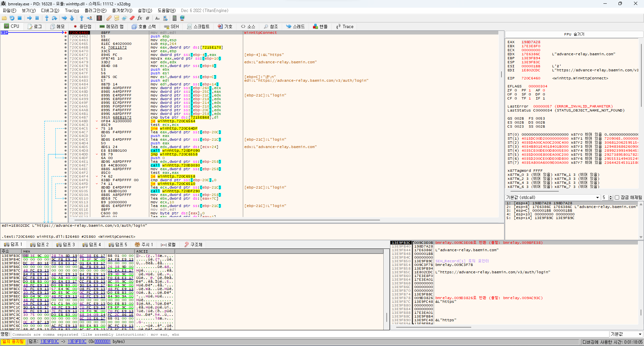Focus the command input field

coord(310,334)
